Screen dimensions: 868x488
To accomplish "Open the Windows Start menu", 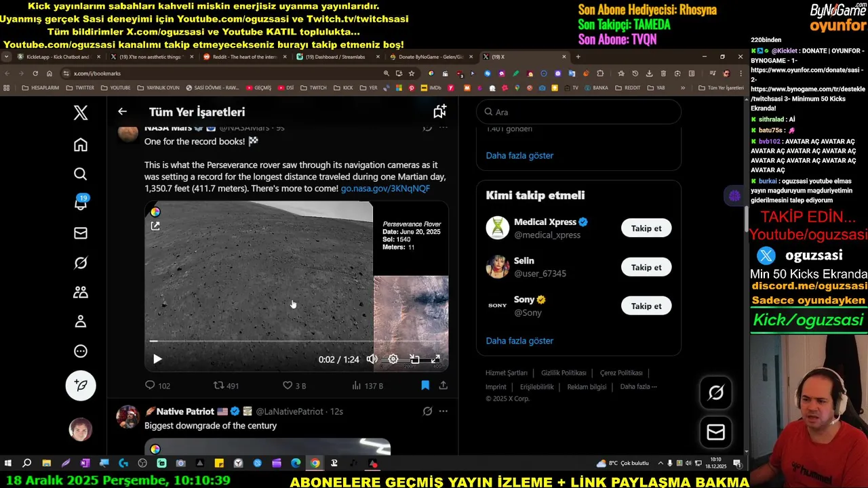I will (8, 464).
